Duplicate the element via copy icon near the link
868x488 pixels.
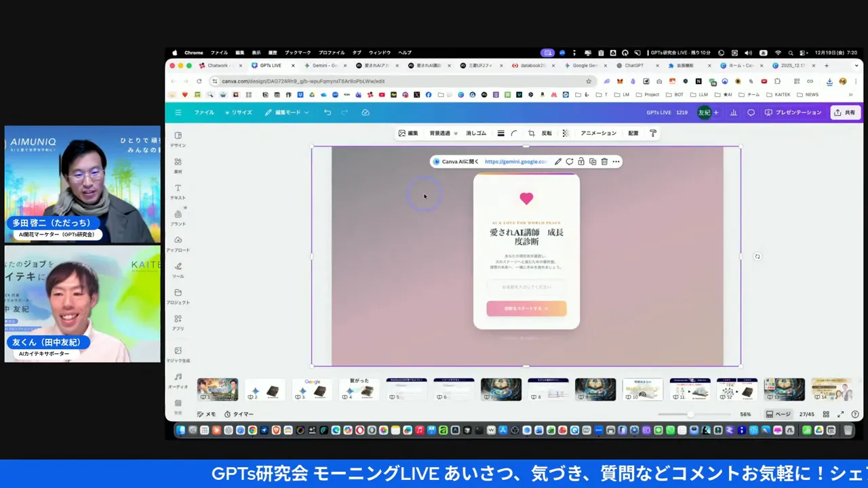pos(593,161)
